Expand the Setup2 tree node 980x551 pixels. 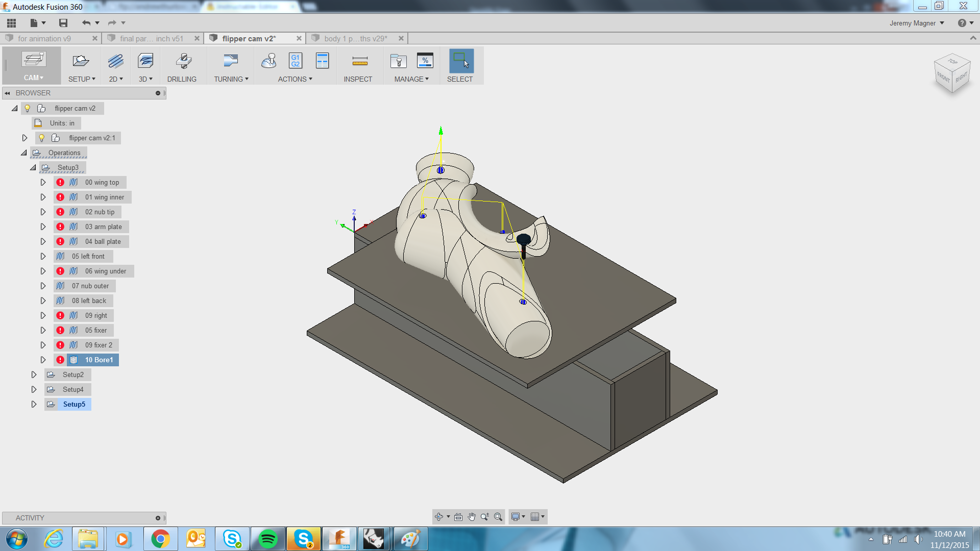34,374
